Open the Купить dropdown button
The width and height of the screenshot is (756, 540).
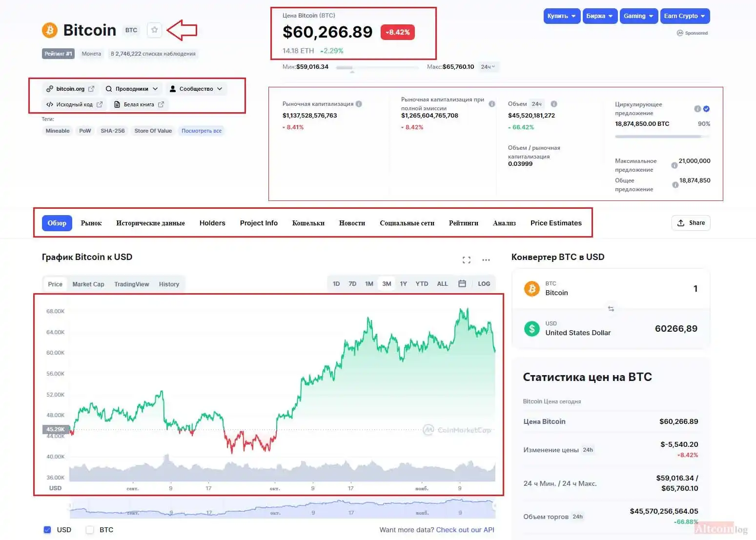(561, 16)
